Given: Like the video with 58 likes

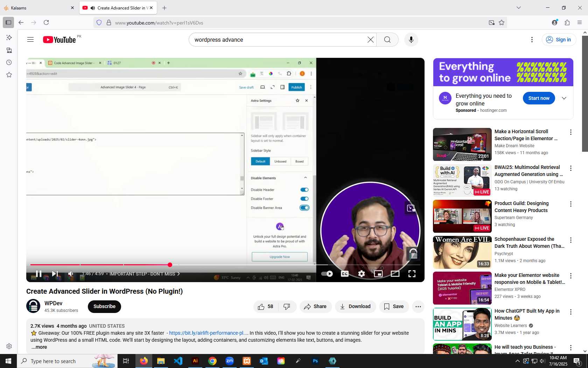Looking at the screenshot, I should [x=266, y=307].
